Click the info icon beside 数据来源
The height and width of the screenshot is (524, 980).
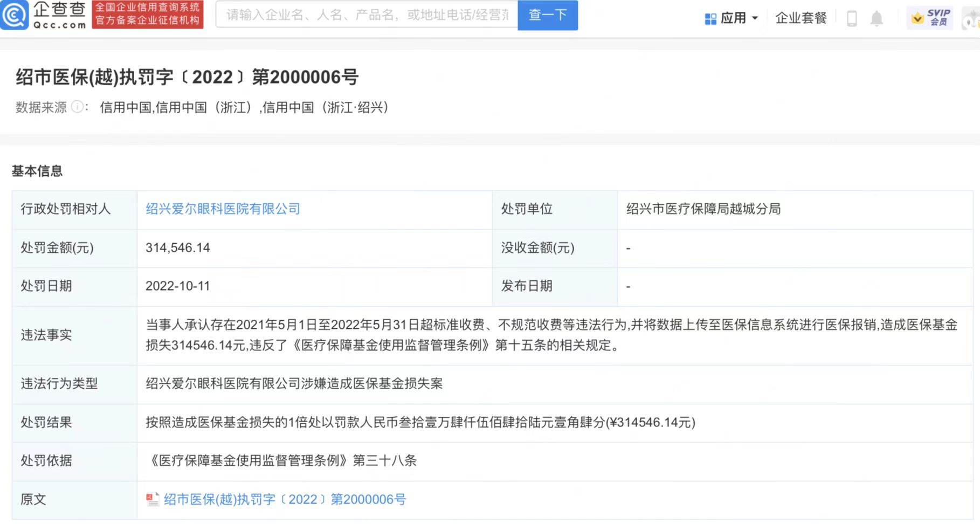(x=77, y=107)
